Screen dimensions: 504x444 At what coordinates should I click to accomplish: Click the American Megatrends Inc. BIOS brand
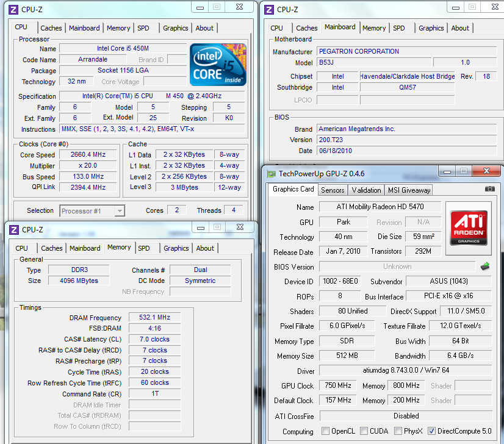pyautogui.click(x=406, y=129)
